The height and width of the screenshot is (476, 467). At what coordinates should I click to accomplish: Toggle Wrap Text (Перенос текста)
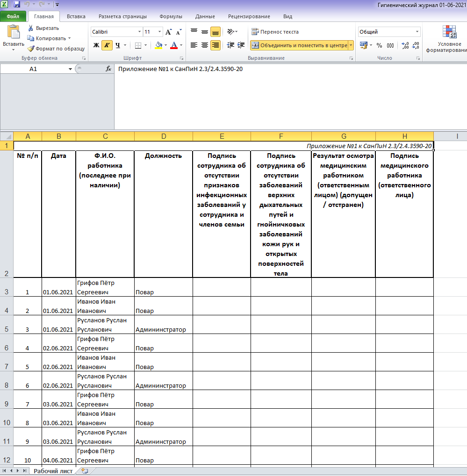coord(275,32)
